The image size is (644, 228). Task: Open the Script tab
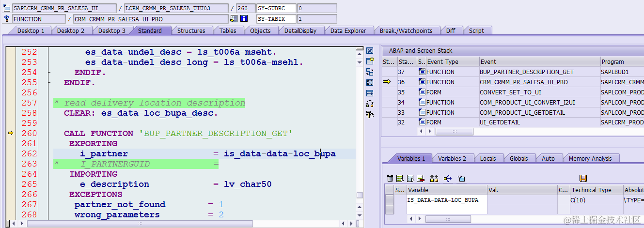click(x=476, y=30)
